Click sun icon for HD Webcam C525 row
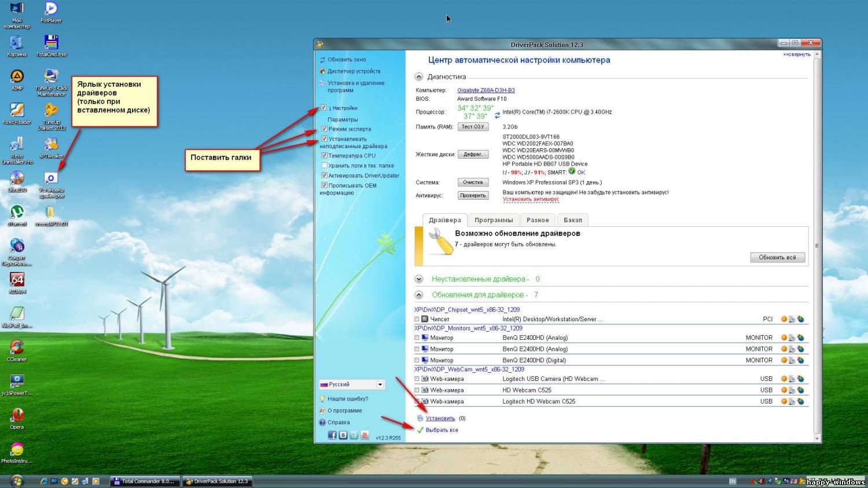This screenshot has width=868, height=488. pyautogui.click(x=784, y=390)
